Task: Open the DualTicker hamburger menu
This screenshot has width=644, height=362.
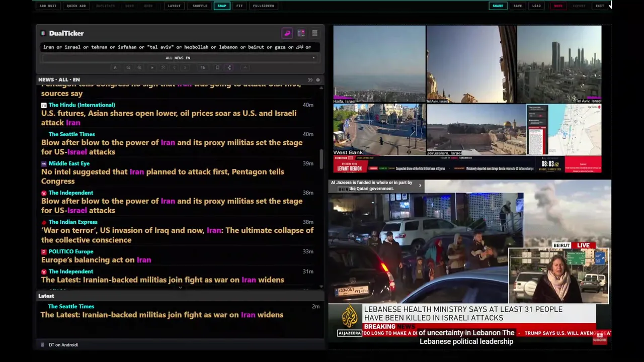Action: click(x=314, y=33)
